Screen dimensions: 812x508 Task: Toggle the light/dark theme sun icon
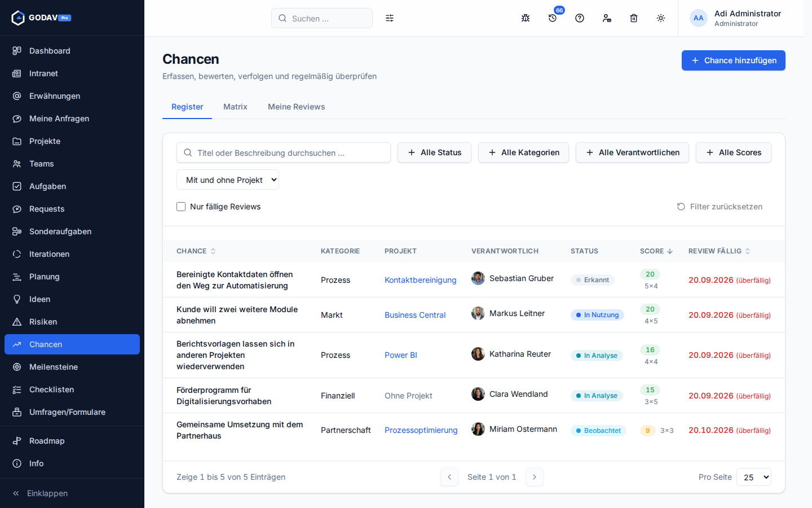(x=661, y=18)
